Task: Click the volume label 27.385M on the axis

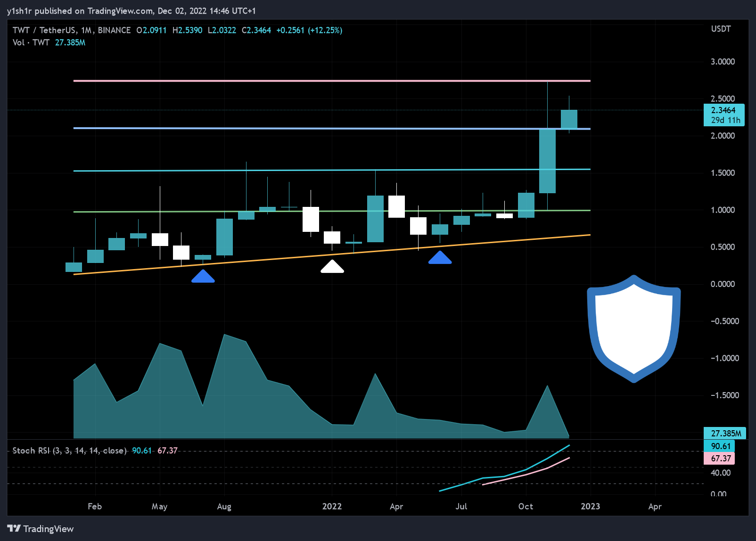Action: click(725, 433)
